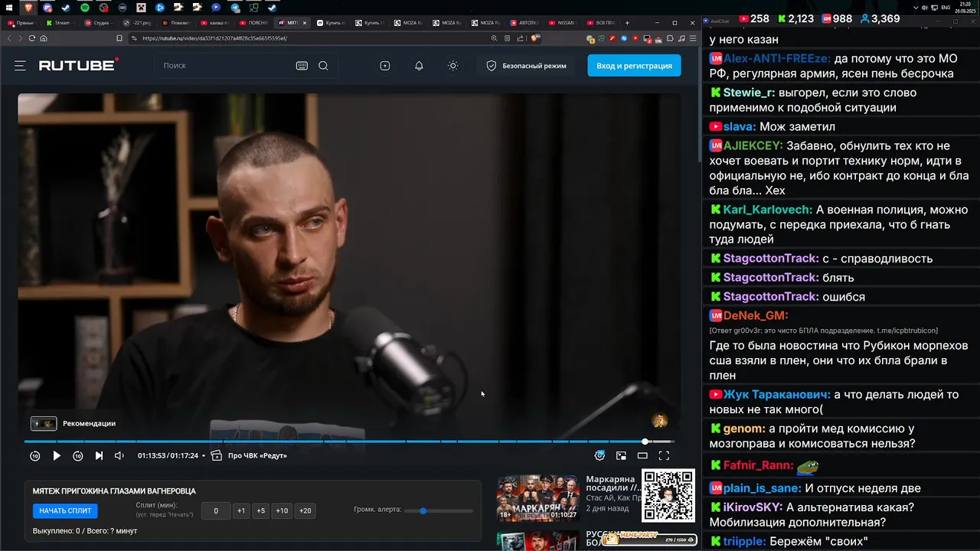Click the channel avatar in player corner
Viewport: 980px width, 551px height.
click(659, 420)
